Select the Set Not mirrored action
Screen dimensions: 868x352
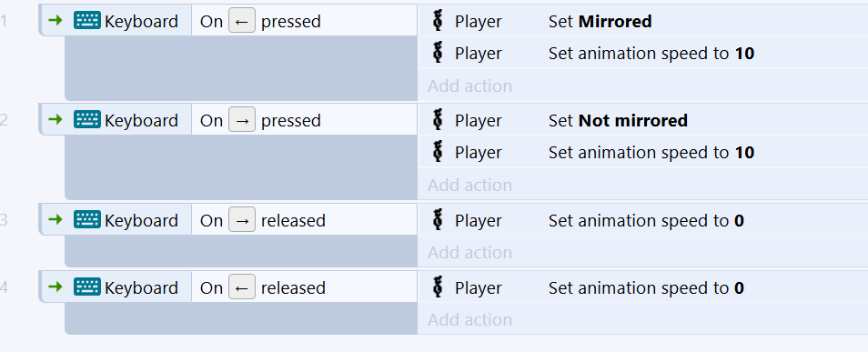[642, 120]
